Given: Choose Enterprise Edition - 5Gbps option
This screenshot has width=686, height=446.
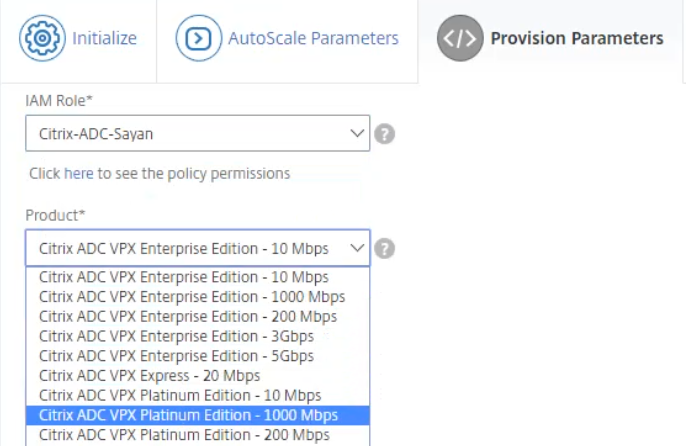Looking at the screenshot, I should point(176,356).
